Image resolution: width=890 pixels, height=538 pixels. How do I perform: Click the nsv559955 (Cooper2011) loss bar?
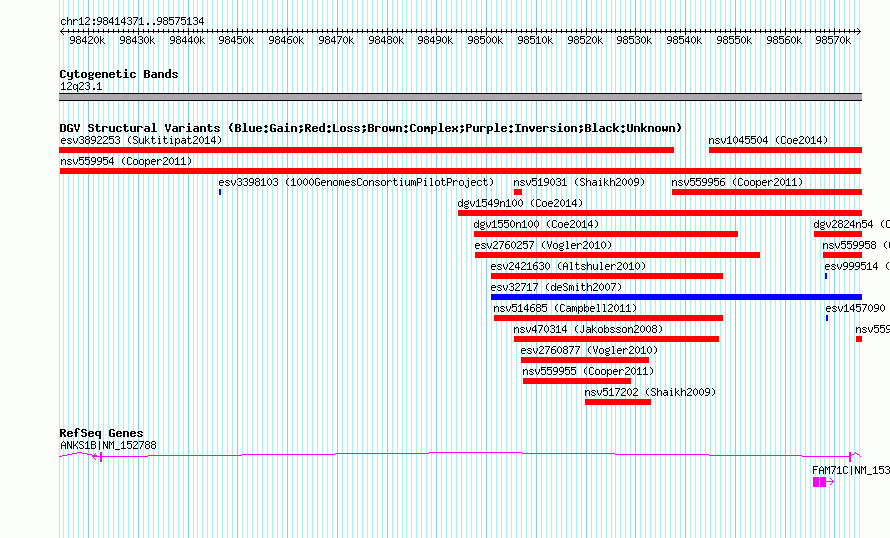point(577,381)
